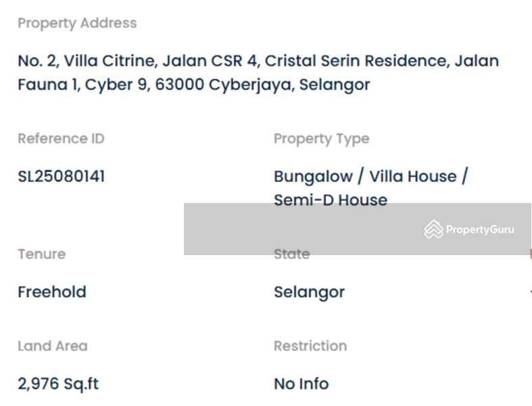Select the 2,976 Sq.ft land area value
The width and height of the screenshot is (532, 406).
(x=58, y=384)
